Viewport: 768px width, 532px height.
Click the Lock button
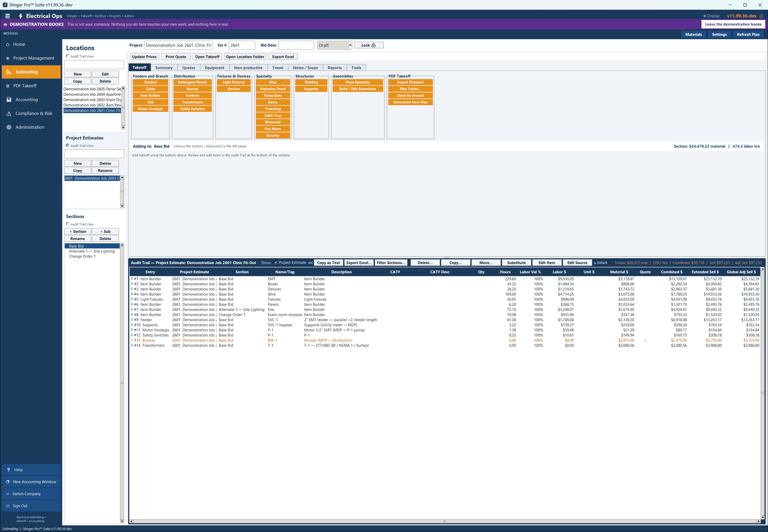coord(369,45)
